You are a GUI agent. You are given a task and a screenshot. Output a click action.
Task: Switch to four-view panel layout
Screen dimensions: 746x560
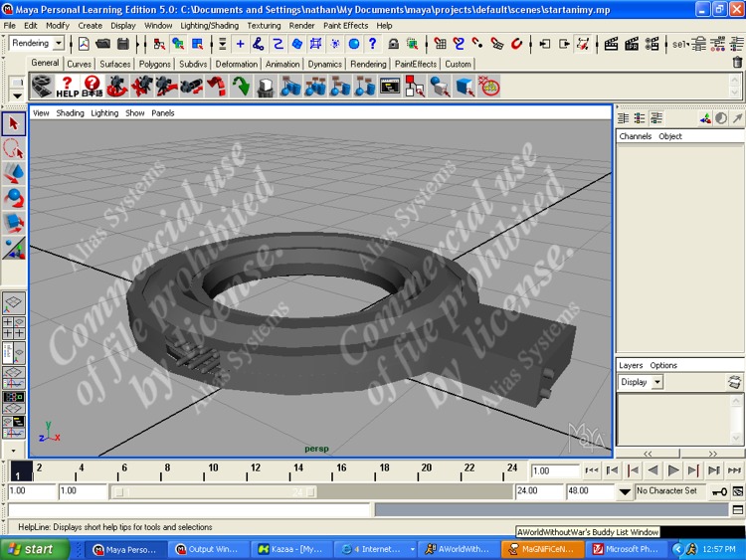(14, 328)
